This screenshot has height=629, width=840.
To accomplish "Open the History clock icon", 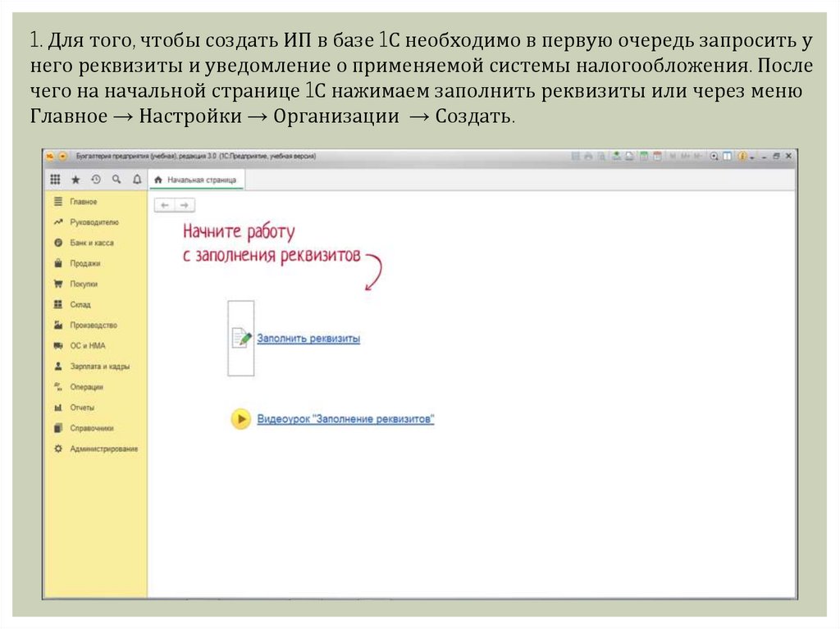I will point(96,179).
